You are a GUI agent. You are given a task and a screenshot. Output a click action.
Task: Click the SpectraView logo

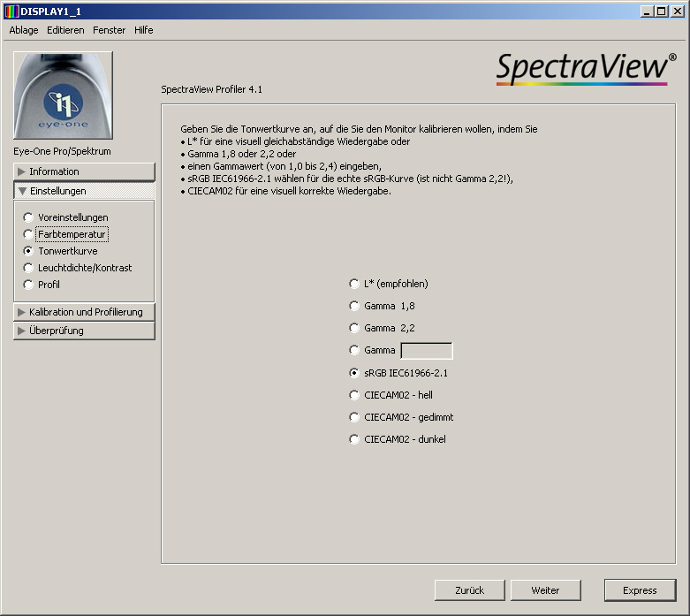pos(586,69)
